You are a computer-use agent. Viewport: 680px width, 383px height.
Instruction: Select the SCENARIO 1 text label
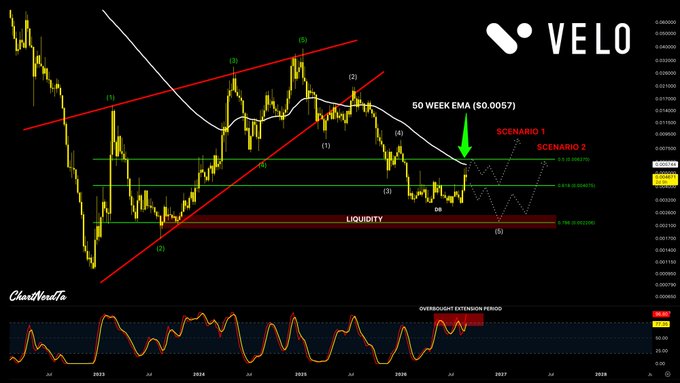[521, 131]
